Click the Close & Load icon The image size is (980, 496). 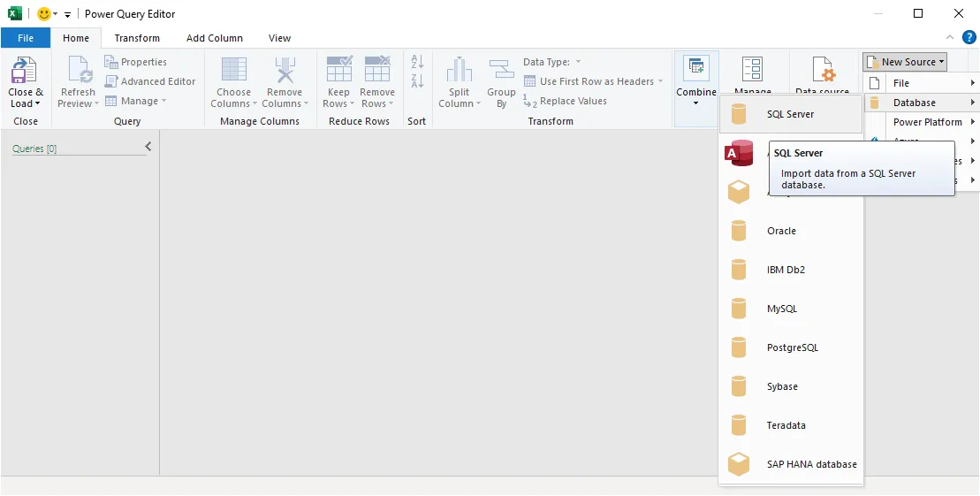[25, 71]
